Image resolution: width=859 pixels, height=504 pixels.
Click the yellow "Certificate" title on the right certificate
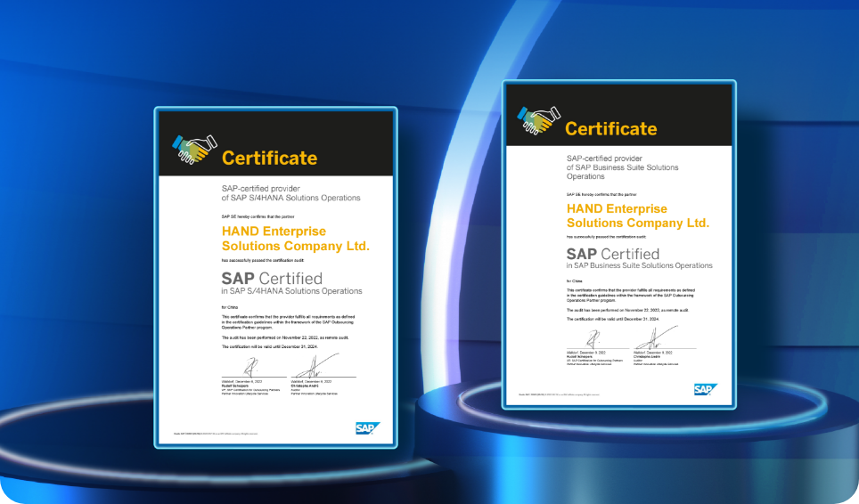click(x=610, y=128)
